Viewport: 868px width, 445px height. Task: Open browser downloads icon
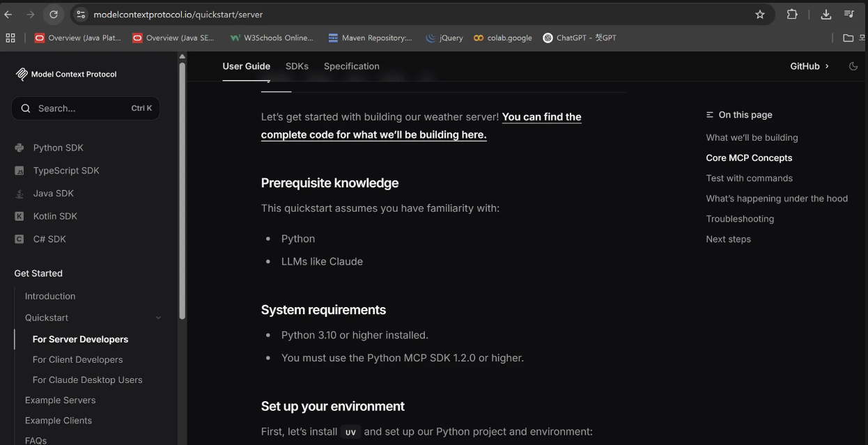tap(826, 14)
